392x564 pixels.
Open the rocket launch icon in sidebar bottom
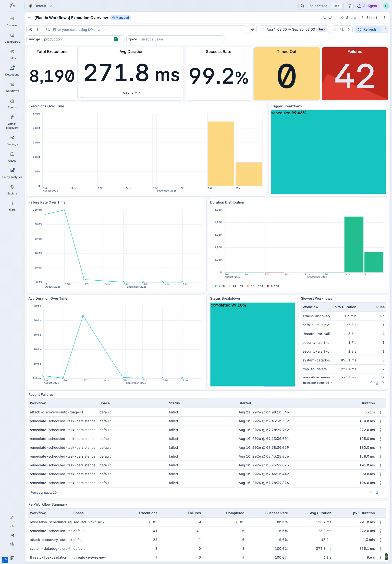coord(12,518)
